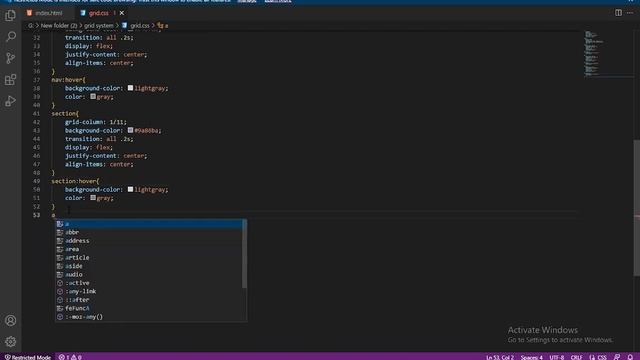The width and height of the screenshot is (640, 360).
Task: Select 'aside' suggestion in autocomplete list
Action: [149, 266]
